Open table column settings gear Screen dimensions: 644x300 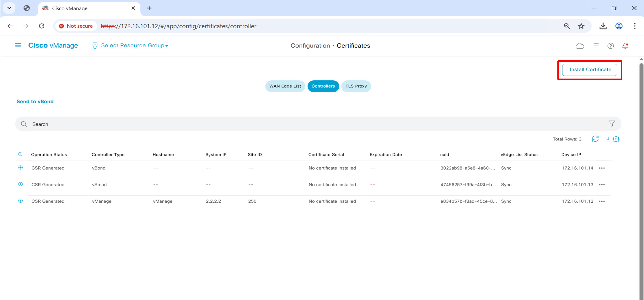616,139
